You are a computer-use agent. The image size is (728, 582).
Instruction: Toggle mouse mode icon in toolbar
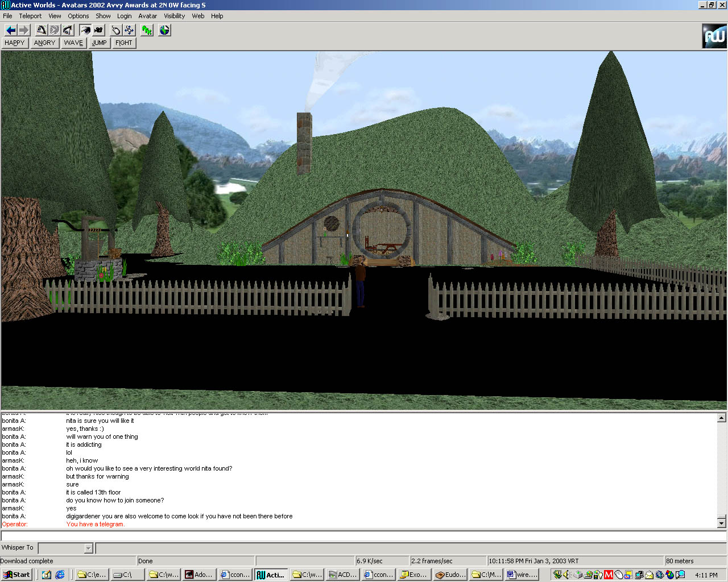(x=116, y=30)
